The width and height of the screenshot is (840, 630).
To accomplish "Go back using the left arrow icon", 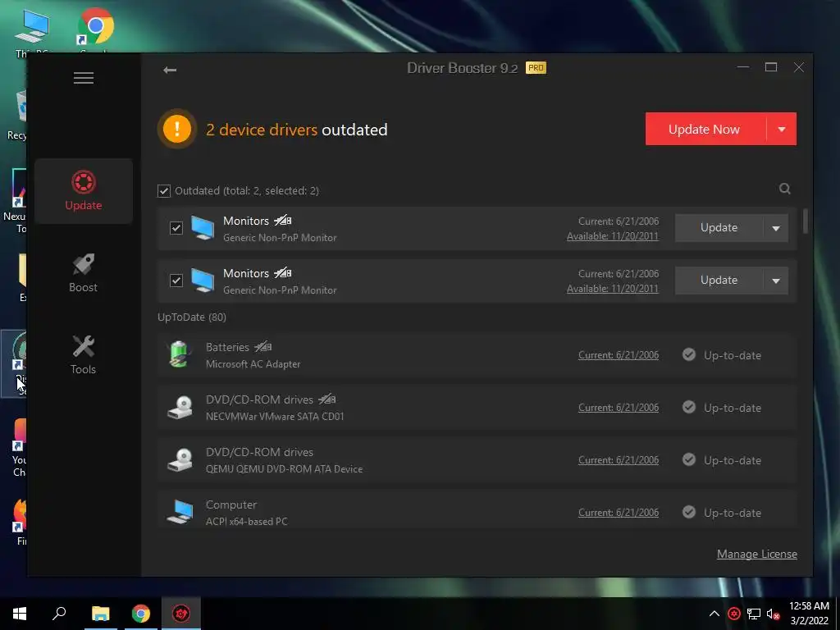I will coord(170,71).
